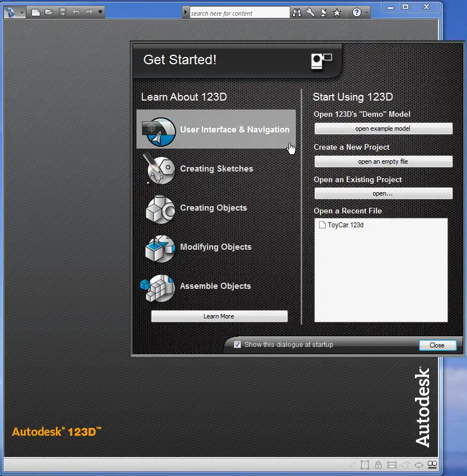This screenshot has height=476, width=467.
Task: Click the open folder icon in toolbar
Action: 49,12
